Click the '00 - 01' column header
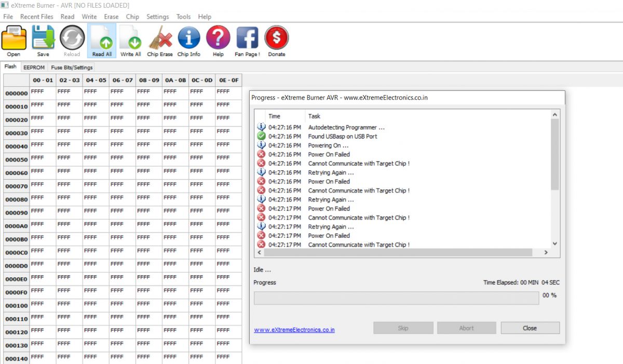623x364 pixels. click(x=43, y=80)
